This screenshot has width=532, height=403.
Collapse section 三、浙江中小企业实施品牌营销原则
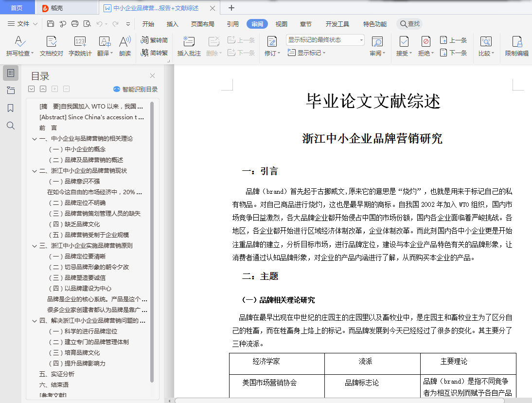[34, 246]
